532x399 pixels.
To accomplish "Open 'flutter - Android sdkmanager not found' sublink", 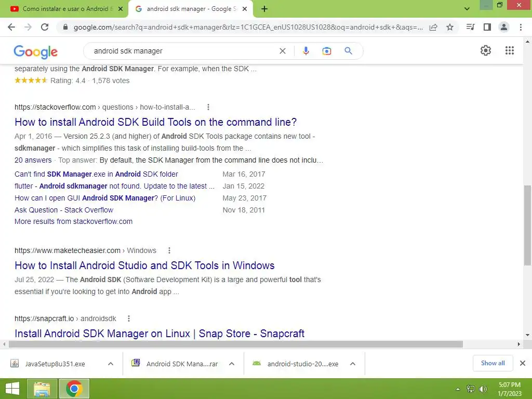I will point(115,186).
